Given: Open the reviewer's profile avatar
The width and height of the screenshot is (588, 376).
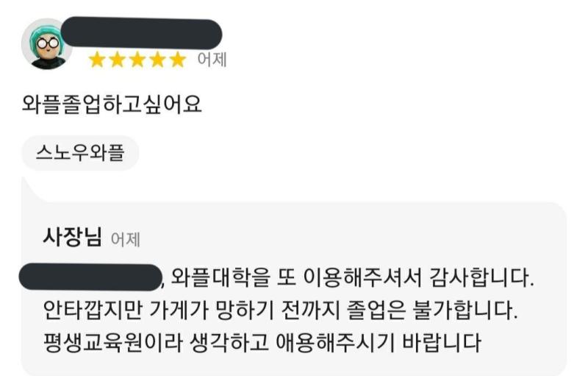Looking at the screenshot, I should [x=46, y=44].
